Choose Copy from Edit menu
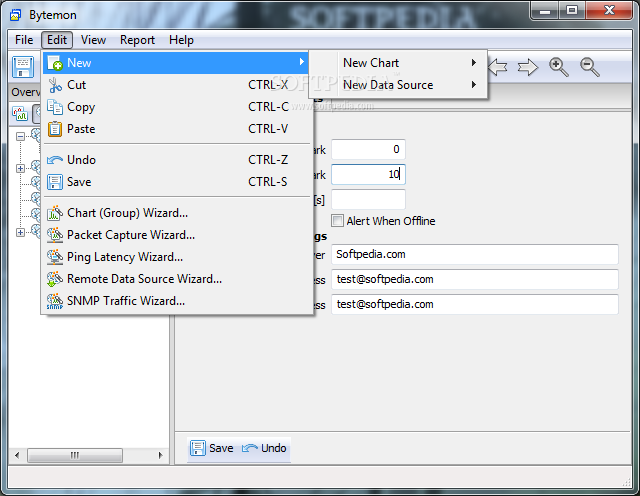 point(178,107)
